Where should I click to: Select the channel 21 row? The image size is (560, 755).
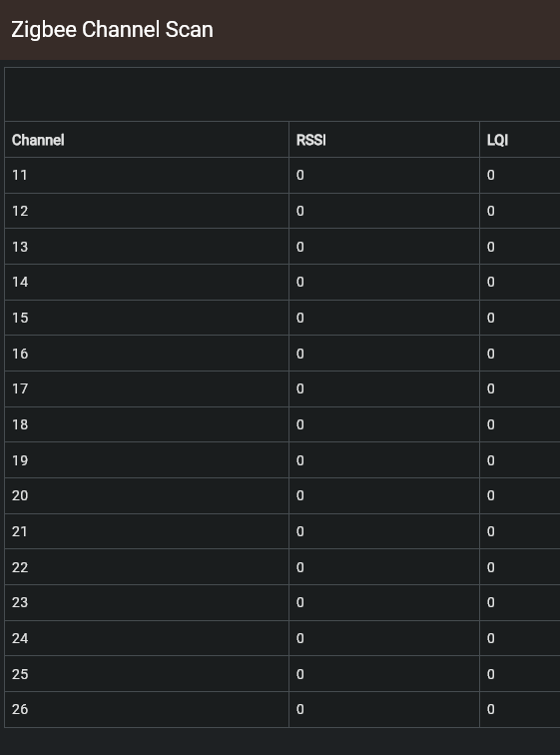(x=282, y=531)
